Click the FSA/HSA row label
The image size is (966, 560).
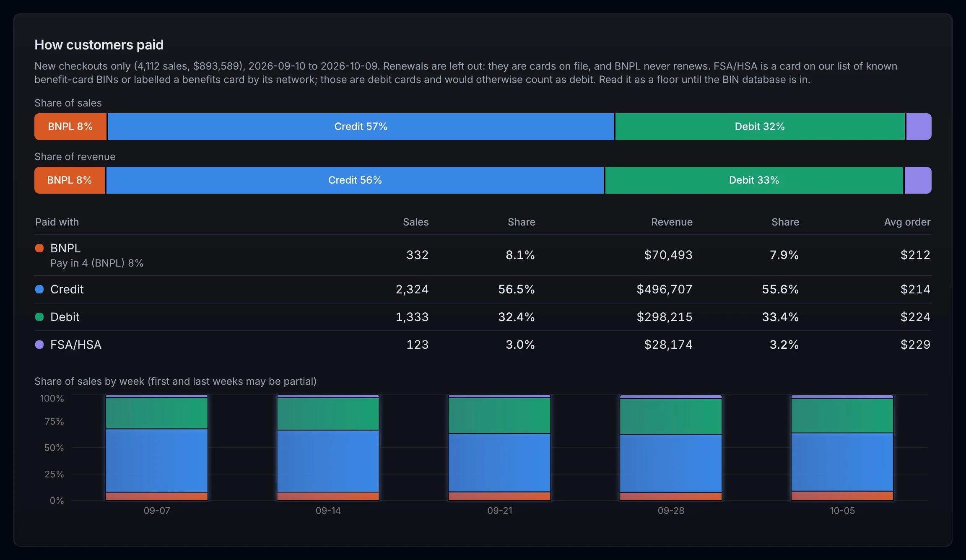pos(76,345)
